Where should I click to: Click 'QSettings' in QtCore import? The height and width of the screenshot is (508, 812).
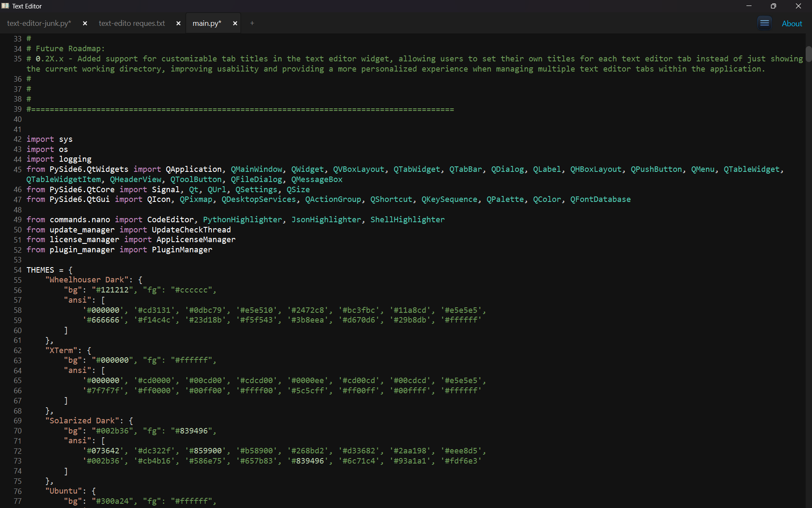(256, 190)
